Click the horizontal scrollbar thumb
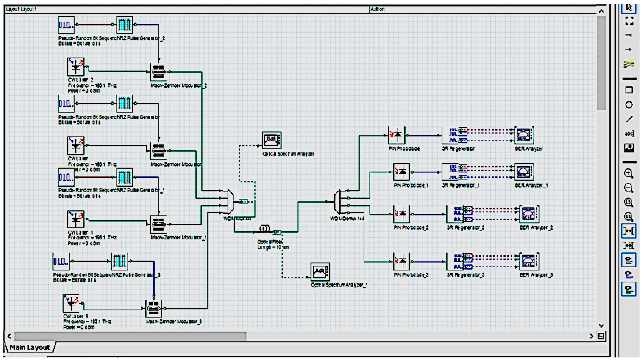The width and height of the screenshot is (644, 361). pos(130,336)
